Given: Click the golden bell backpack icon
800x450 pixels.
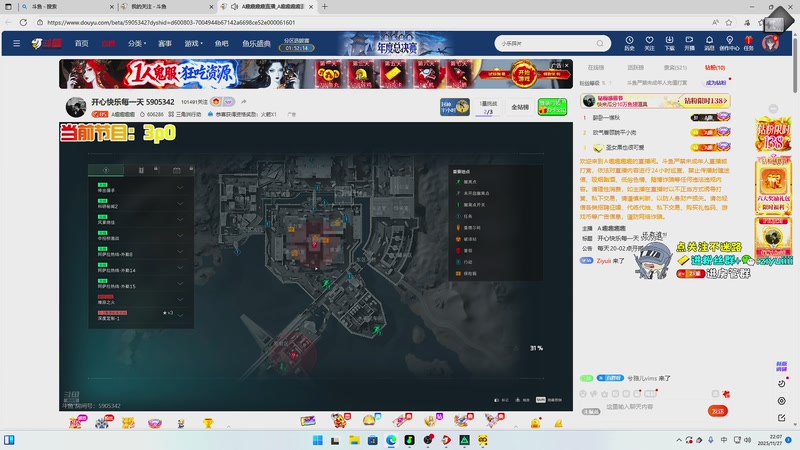Looking at the screenshot, I should (x=535, y=422).
